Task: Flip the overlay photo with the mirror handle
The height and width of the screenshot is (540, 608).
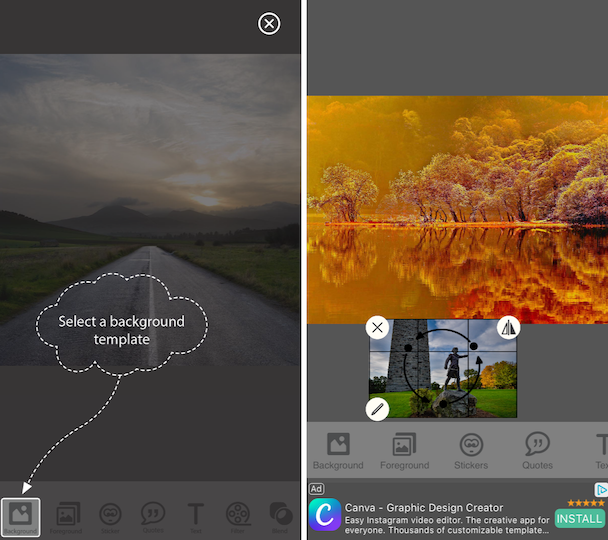Action: pos(508,328)
